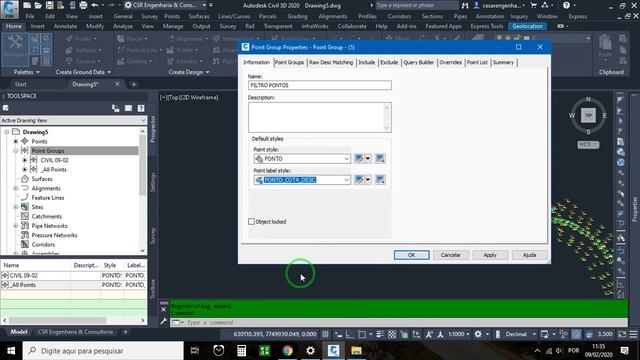The height and width of the screenshot is (360, 640).
Task: Click the edit icon beside Point label style
Action: point(359,180)
